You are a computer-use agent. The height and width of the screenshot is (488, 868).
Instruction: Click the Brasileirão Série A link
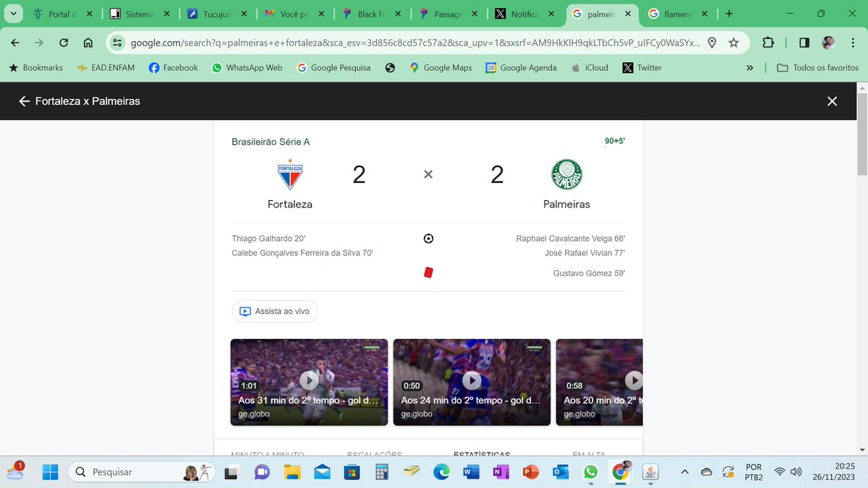point(271,142)
